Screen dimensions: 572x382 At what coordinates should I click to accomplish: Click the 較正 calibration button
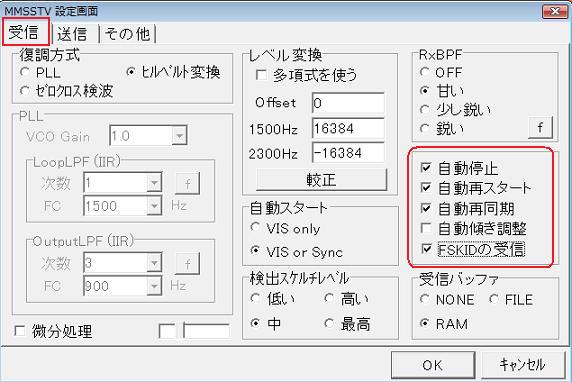321,180
